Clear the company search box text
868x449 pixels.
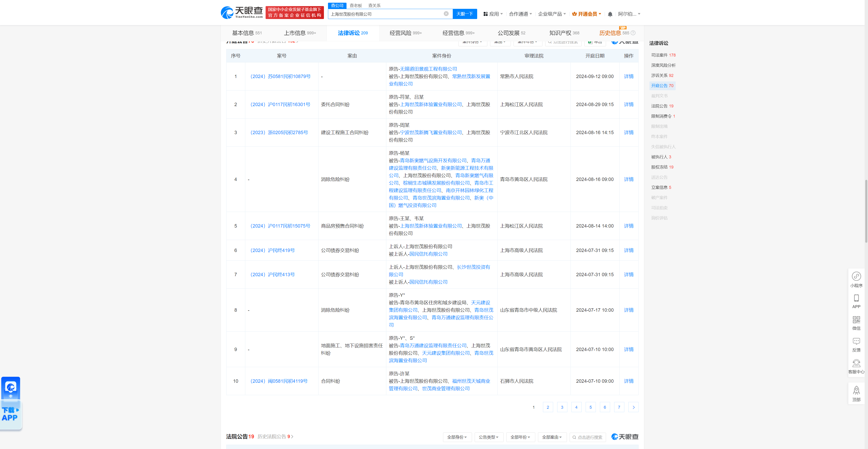point(446,14)
